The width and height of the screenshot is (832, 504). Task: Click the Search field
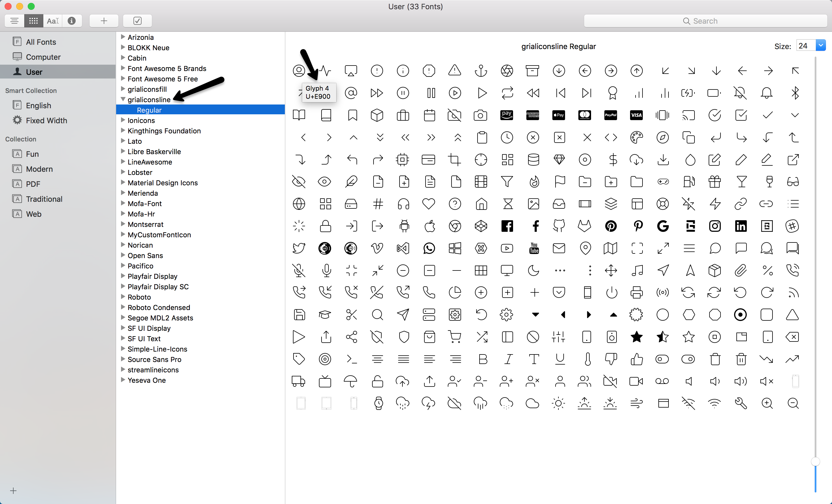[705, 21]
